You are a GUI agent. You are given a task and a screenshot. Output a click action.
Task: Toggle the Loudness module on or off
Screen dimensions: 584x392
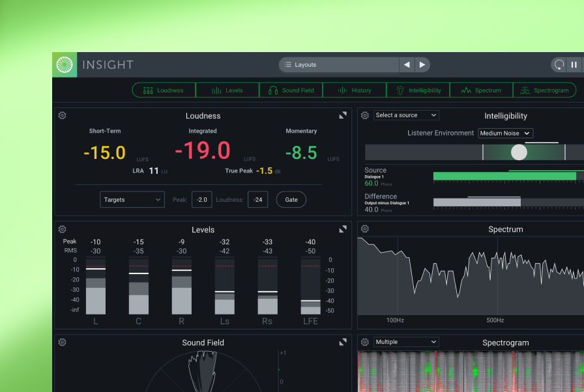(164, 91)
